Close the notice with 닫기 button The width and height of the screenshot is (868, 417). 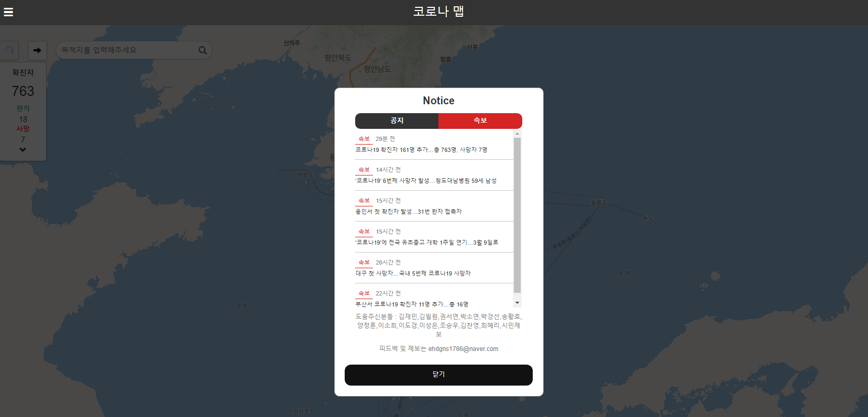pyautogui.click(x=438, y=375)
